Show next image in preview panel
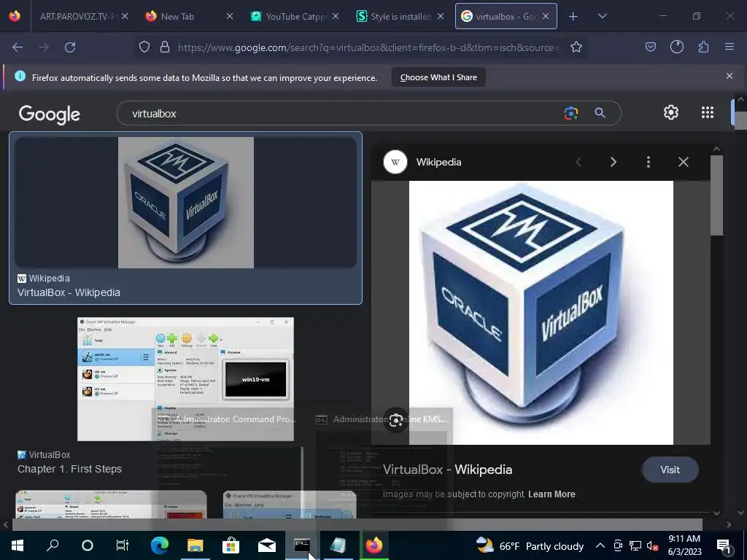 (x=613, y=163)
